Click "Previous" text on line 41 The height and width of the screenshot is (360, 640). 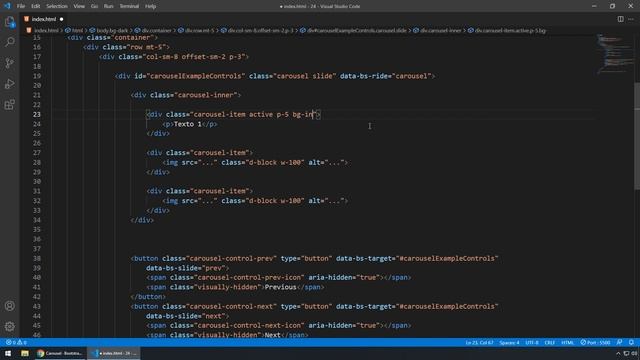point(280,287)
